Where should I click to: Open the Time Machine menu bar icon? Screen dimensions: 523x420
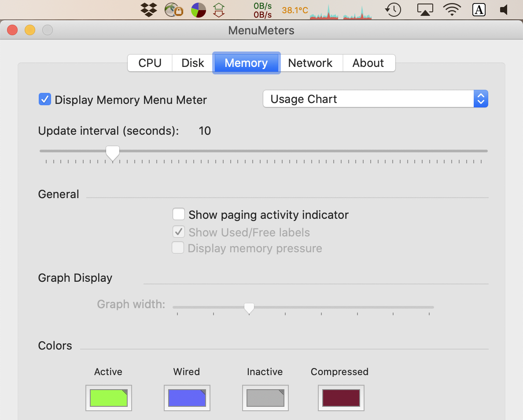coord(393,10)
